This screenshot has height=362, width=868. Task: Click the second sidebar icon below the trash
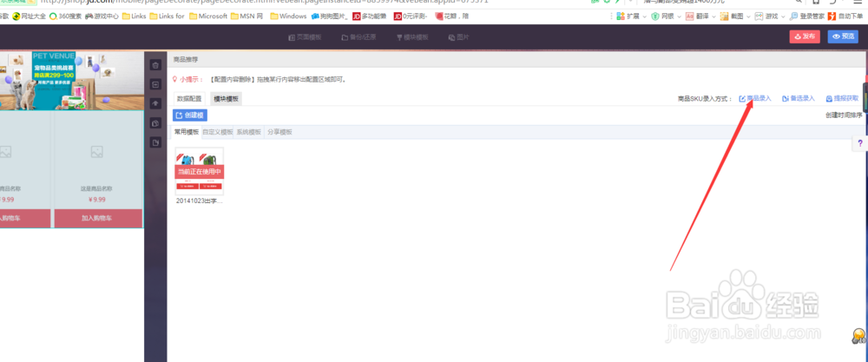[x=155, y=85]
